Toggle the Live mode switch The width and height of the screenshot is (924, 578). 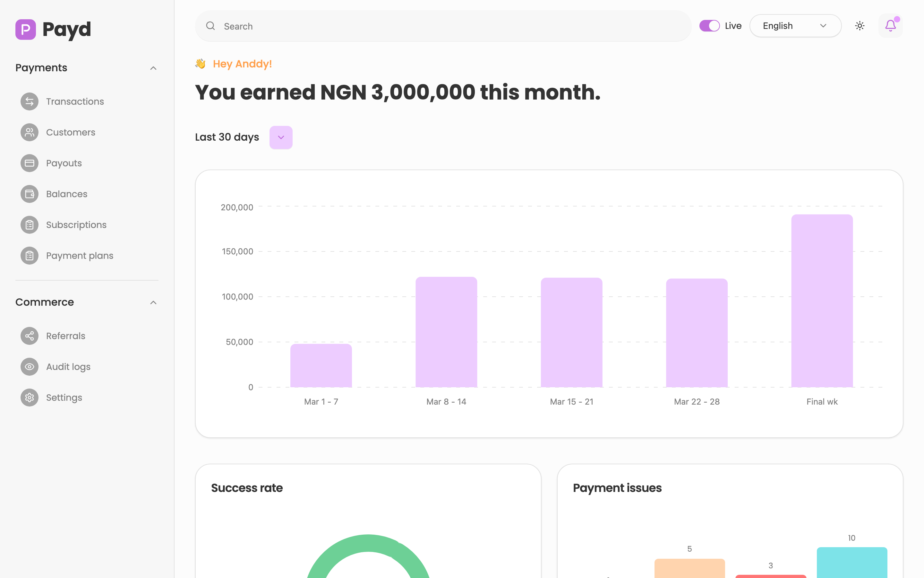[x=709, y=26]
